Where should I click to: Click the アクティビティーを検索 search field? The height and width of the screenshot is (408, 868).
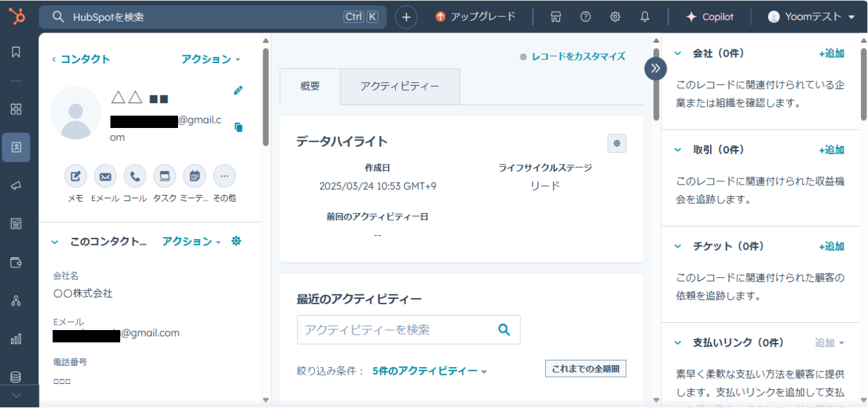tap(396, 330)
